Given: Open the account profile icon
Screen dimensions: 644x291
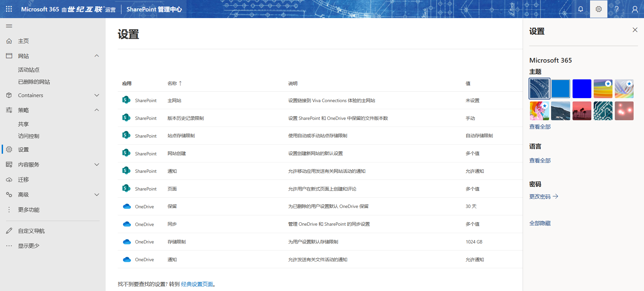Looking at the screenshot, I should [x=635, y=9].
